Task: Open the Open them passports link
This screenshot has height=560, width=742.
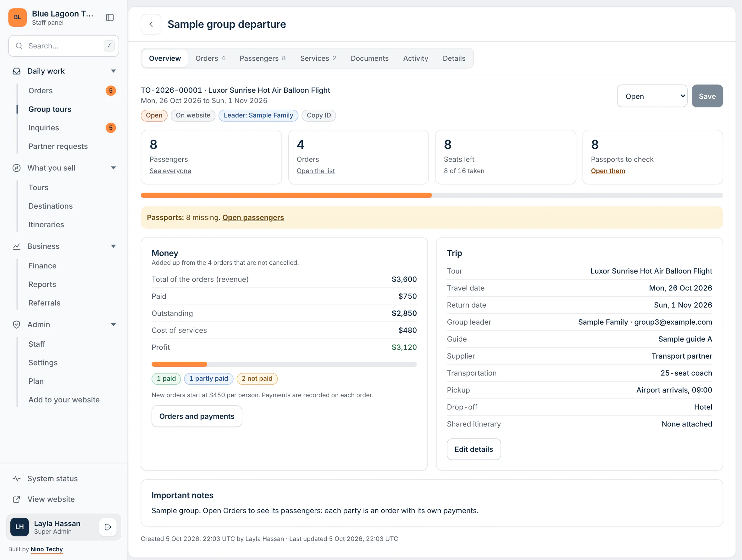Action: point(608,171)
